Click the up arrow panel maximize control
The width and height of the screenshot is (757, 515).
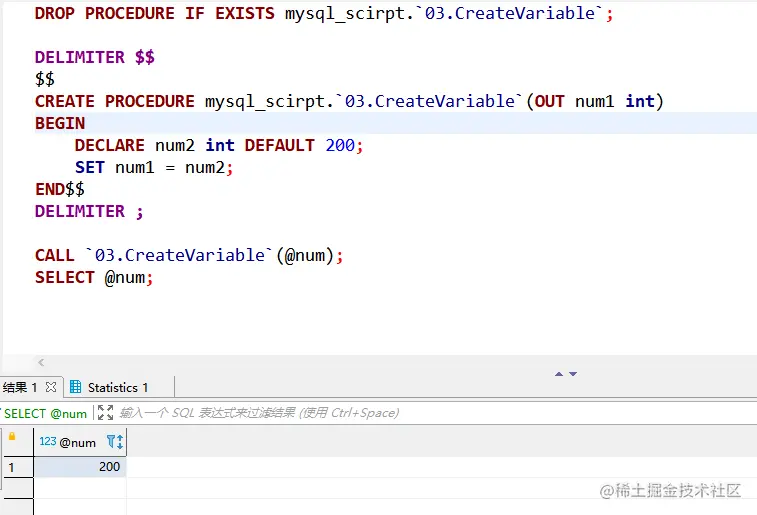click(559, 374)
